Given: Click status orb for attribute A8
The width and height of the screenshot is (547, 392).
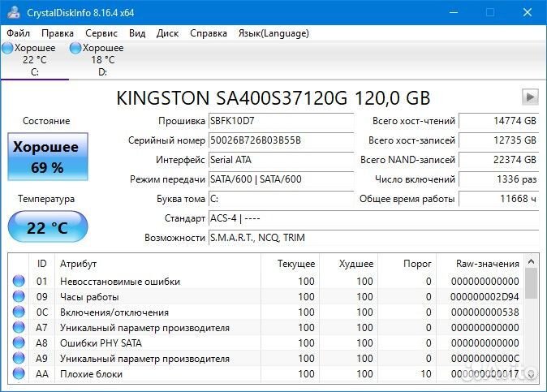Looking at the screenshot, I should click(19, 342).
